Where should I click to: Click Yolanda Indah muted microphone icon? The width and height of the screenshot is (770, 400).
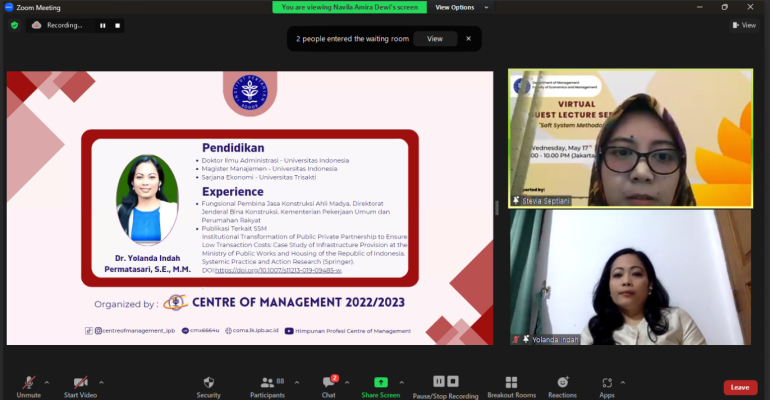[516, 339]
